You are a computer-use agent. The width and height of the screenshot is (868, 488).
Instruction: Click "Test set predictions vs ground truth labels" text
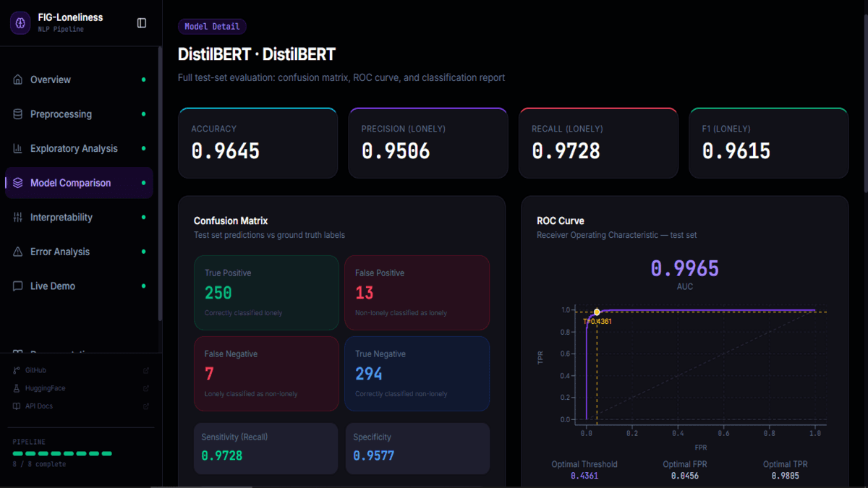click(269, 235)
